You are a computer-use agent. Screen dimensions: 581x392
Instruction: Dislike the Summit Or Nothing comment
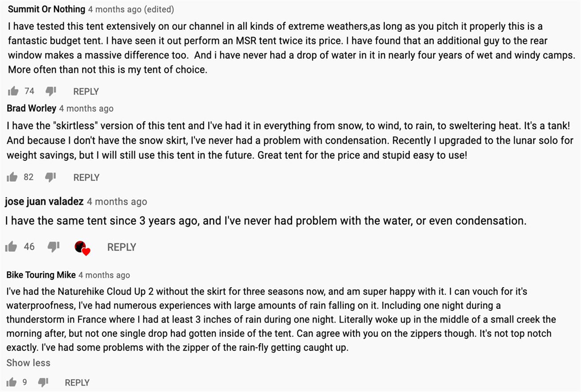tap(51, 92)
